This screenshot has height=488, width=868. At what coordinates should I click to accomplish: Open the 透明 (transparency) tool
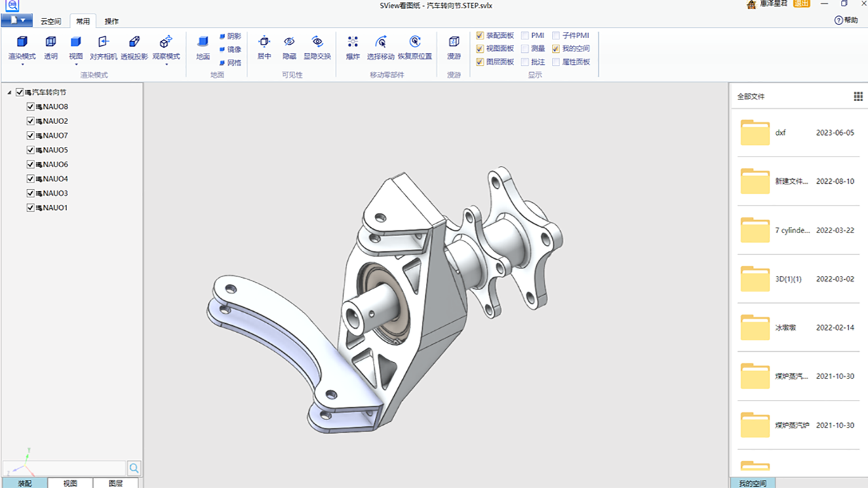(x=50, y=47)
